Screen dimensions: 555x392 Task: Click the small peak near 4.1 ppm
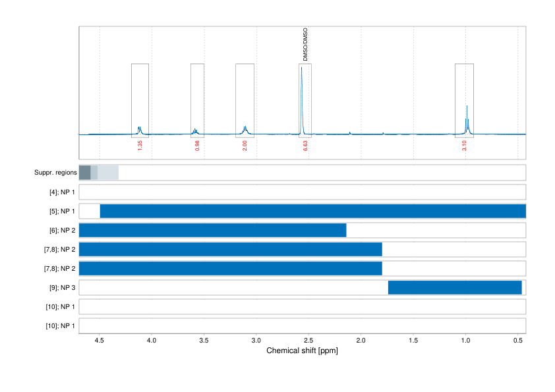coord(140,126)
